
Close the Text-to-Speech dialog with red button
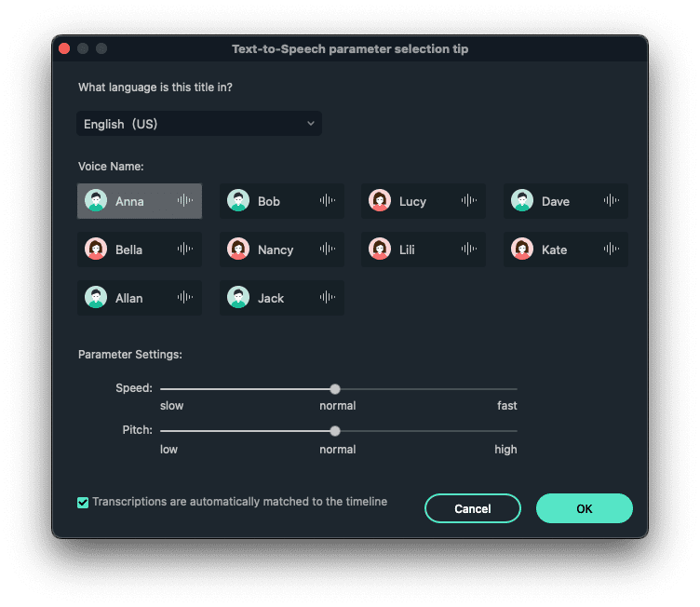pyautogui.click(x=64, y=48)
